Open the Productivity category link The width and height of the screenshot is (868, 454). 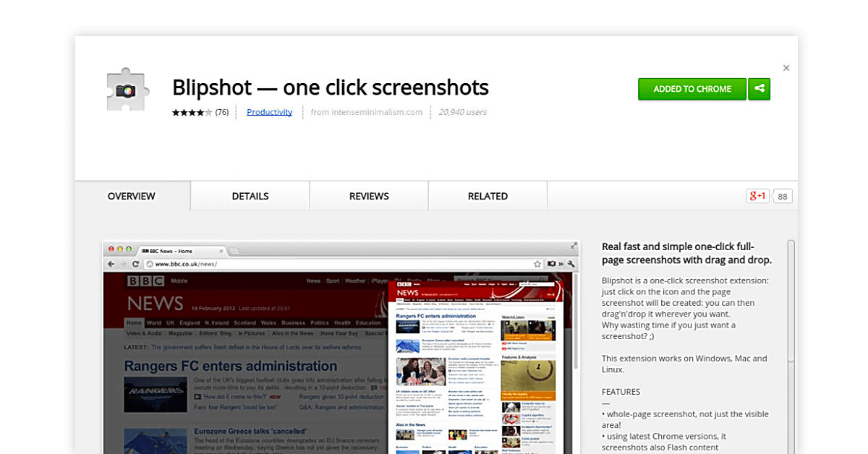click(269, 112)
